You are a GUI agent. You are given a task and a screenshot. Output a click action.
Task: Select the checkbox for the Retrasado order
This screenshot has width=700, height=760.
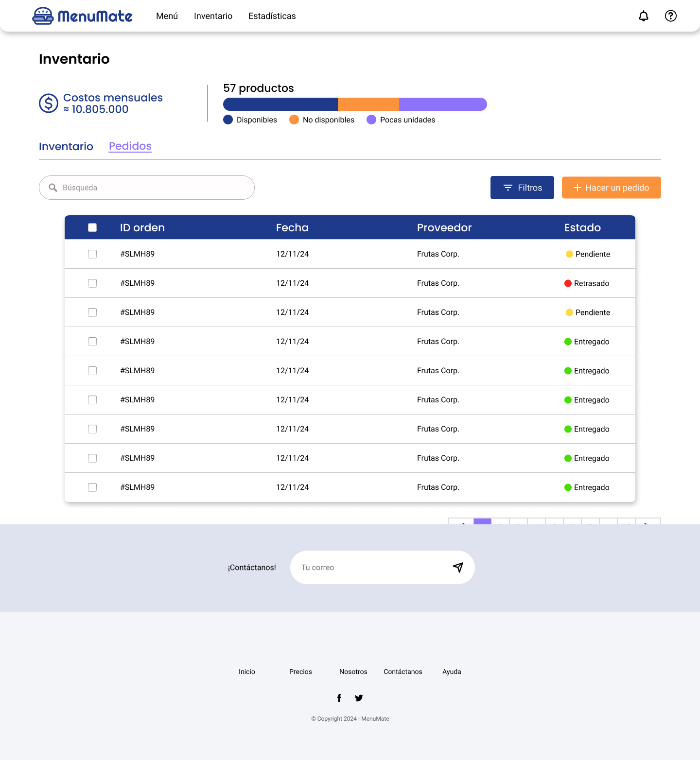[x=92, y=283]
